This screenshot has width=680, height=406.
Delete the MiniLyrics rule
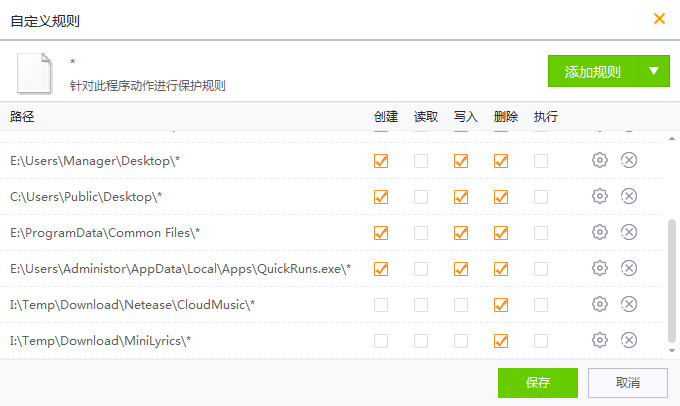[x=629, y=340]
